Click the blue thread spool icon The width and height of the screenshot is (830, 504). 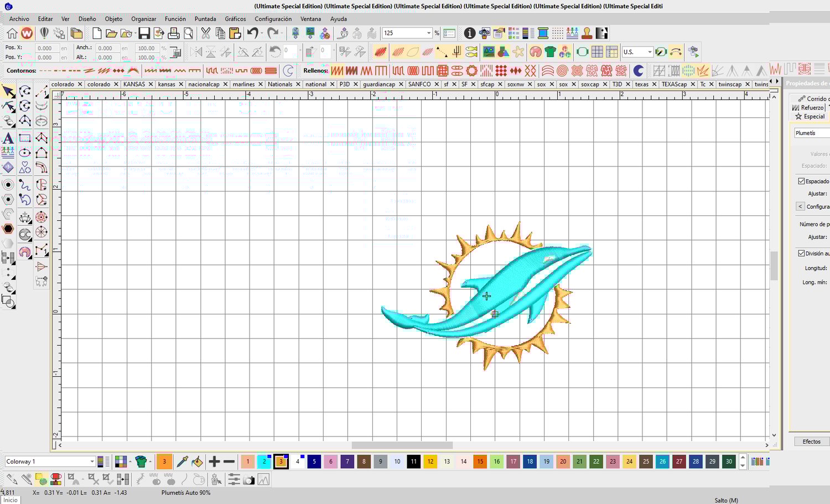tap(543, 34)
